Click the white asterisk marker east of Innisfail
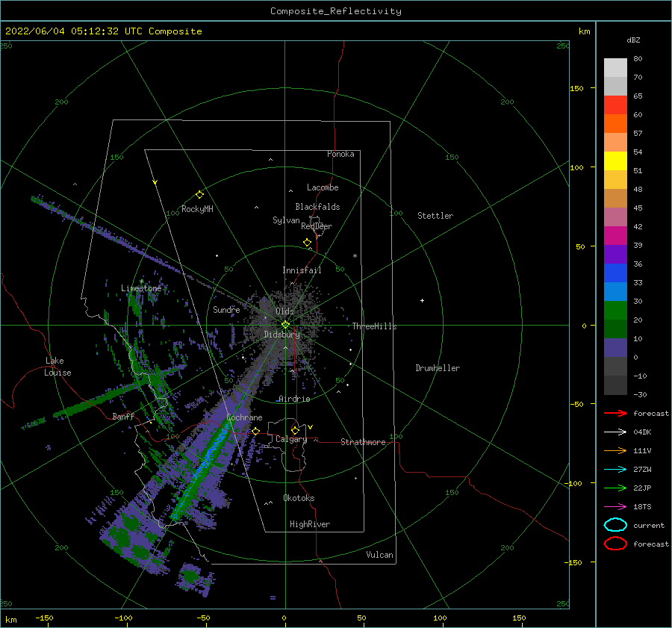This screenshot has width=672, height=628. [355, 256]
